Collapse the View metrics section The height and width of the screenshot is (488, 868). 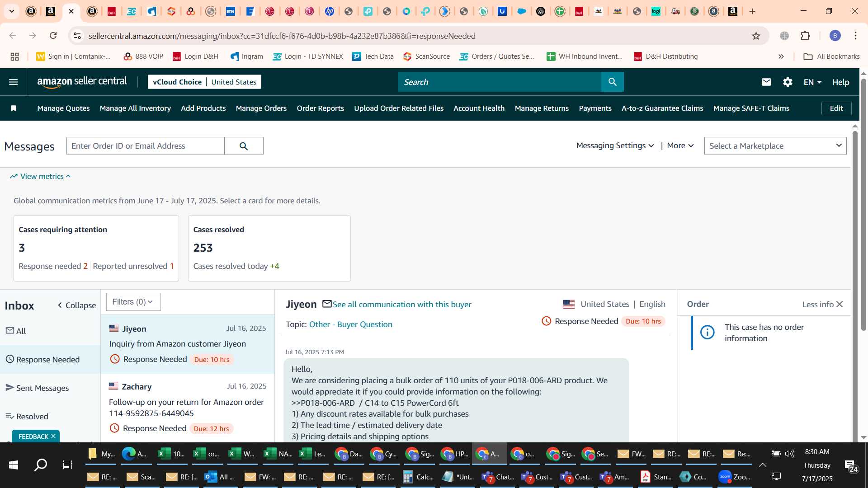(40, 176)
